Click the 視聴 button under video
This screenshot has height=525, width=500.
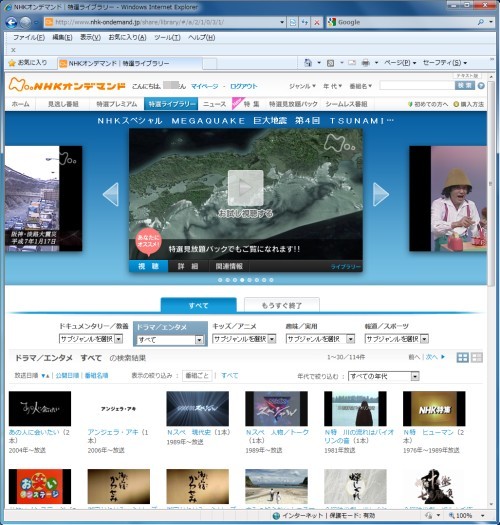pyautogui.click(x=149, y=266)
